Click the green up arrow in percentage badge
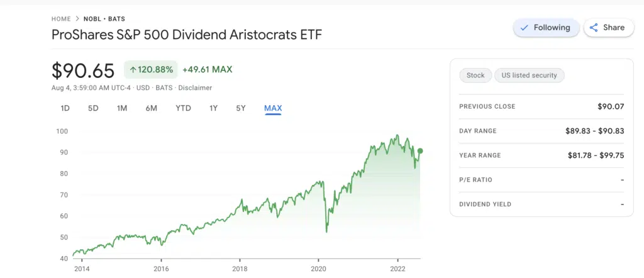 point(133,69)
